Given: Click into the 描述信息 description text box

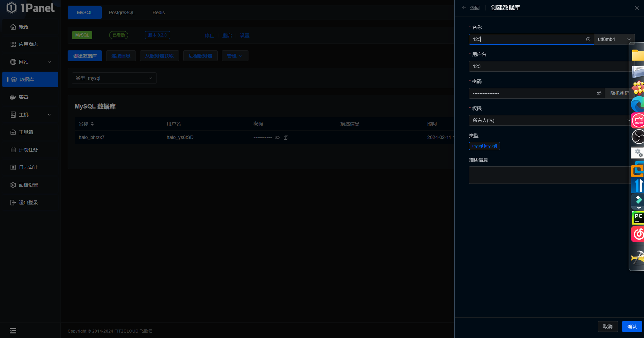Looking at the screenshot, I should coord(548,175).
